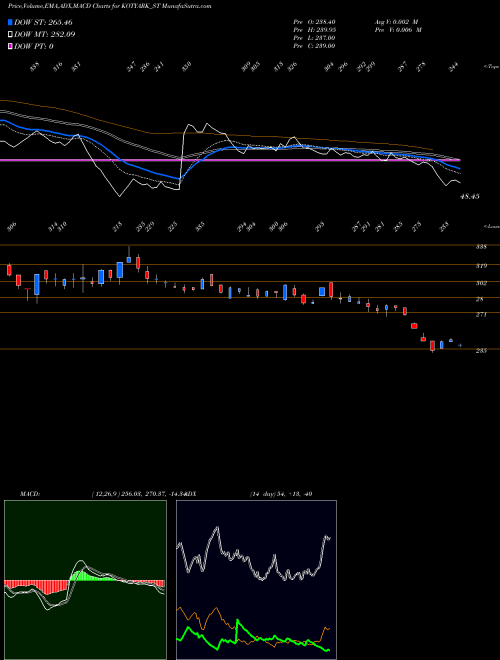500x660 pixels.
Task: Click the tallest blue candle near chart start
Action: click(37, 285)
